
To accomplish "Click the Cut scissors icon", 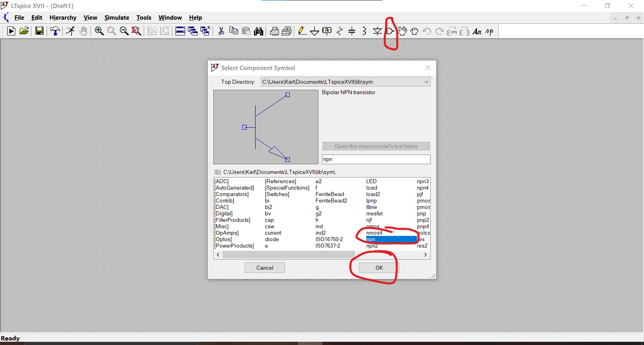I will pos(221,31).
